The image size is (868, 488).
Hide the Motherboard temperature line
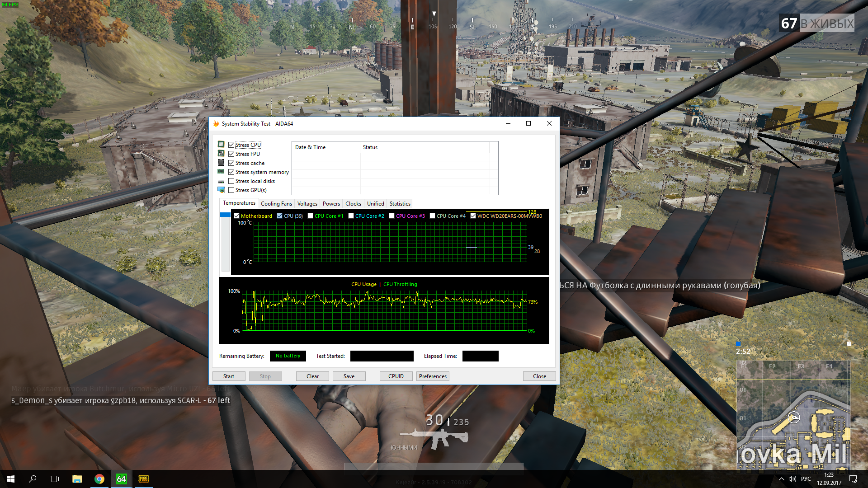(x=236, y=216)
